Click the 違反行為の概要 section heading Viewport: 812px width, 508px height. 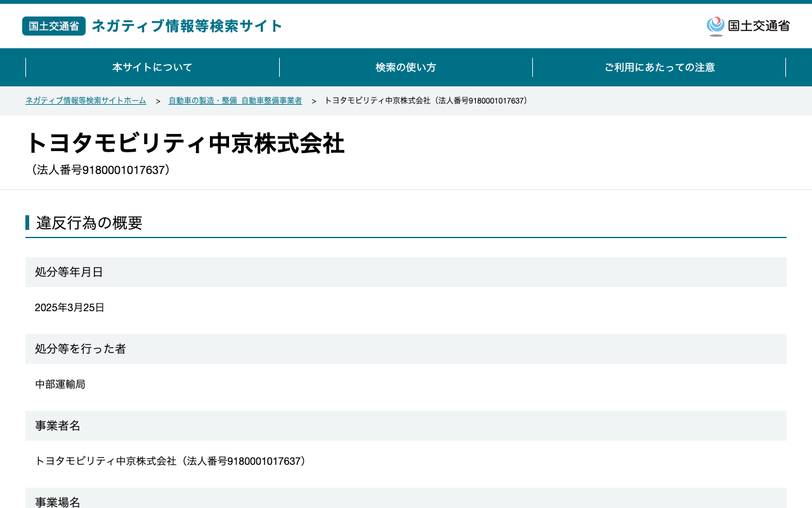(89, 223)
